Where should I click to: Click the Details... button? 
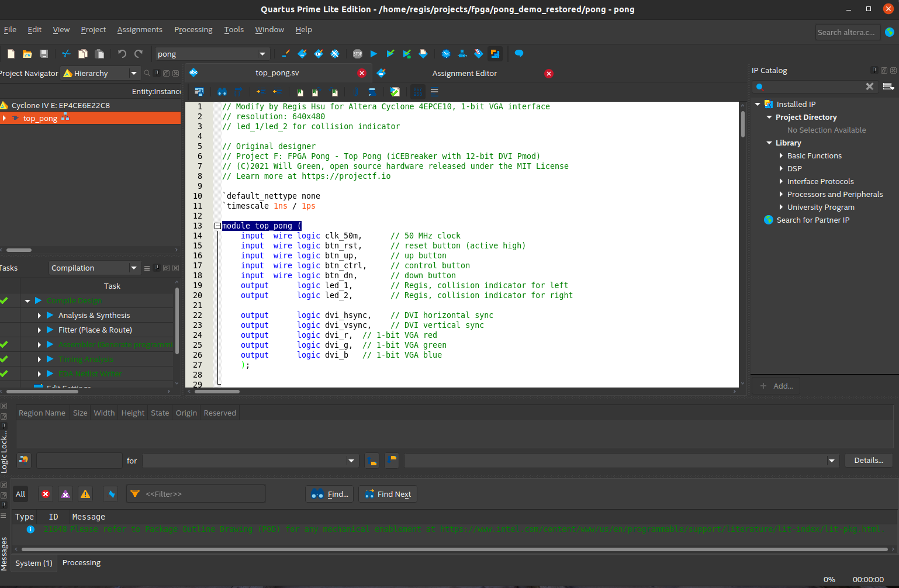pos(868,461)
